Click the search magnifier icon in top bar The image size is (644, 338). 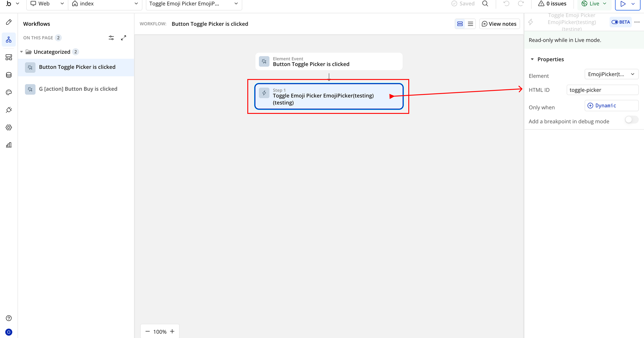pyautogui.click(x=485, y=4)
